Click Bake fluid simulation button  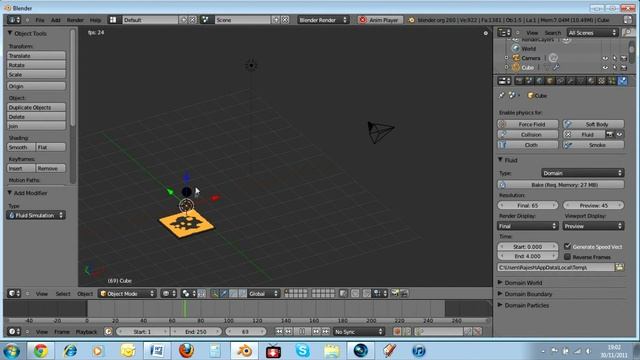[x=560, y=185]
